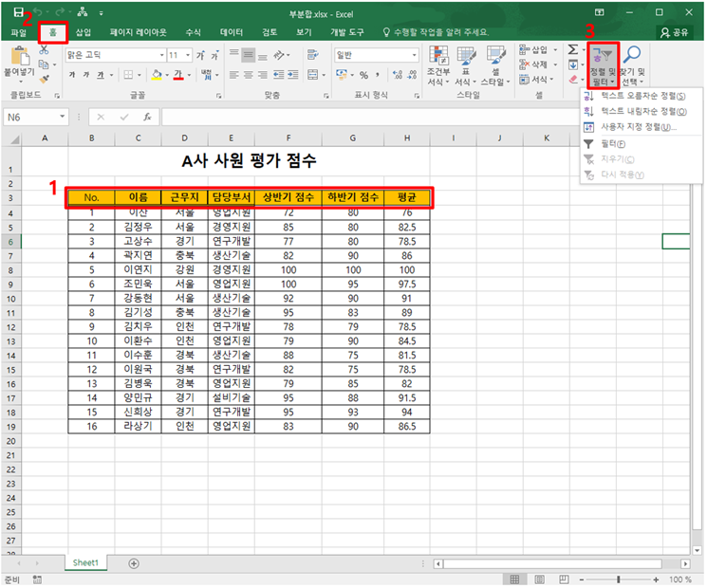Image resolution: width=707 pixels, height=588 pixels.
Task: Click the decrease decimal icon
Action: 412,75
